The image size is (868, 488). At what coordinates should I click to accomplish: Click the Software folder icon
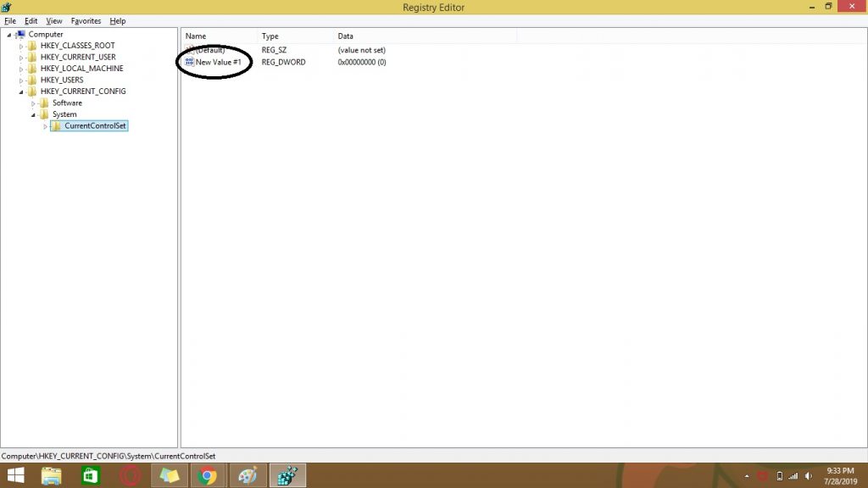(x=44, y=103)
